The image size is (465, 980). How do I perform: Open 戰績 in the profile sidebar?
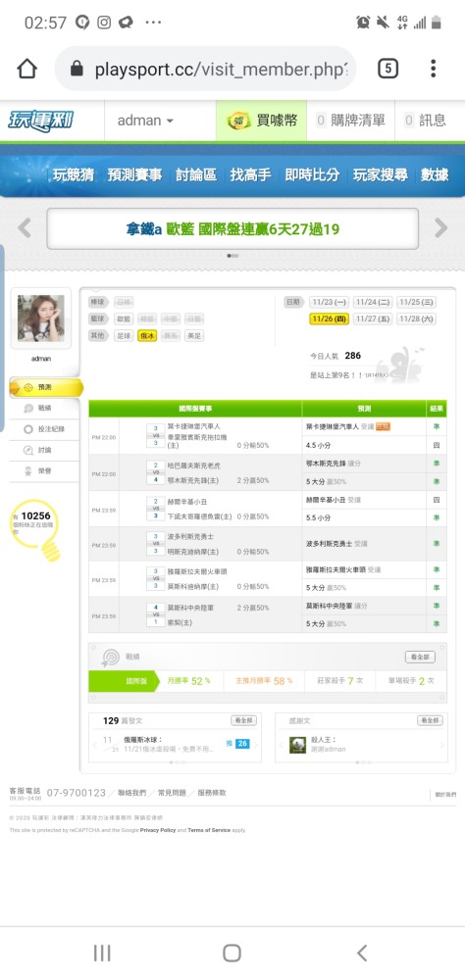pos(44,408)
